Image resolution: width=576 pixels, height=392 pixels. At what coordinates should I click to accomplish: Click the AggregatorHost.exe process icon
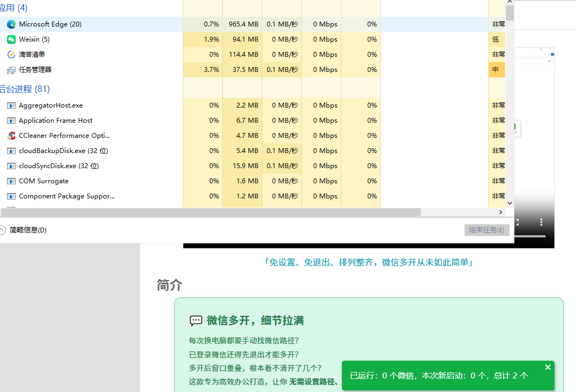tap(11, 105)
